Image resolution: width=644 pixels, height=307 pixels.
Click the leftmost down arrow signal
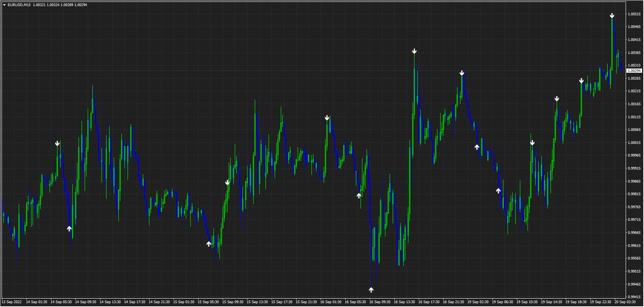(57, 144)
